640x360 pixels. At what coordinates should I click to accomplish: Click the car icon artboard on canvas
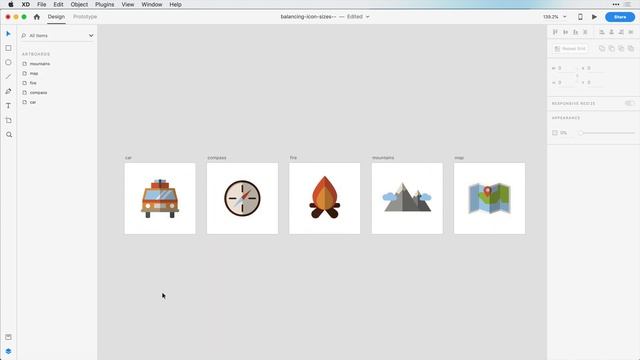coord(160,198)
